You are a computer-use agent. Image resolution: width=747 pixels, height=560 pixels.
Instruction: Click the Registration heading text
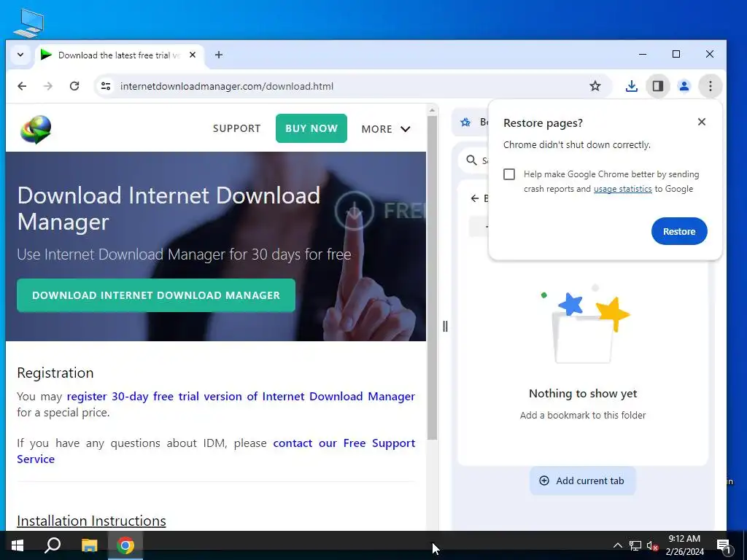point(55,373)
